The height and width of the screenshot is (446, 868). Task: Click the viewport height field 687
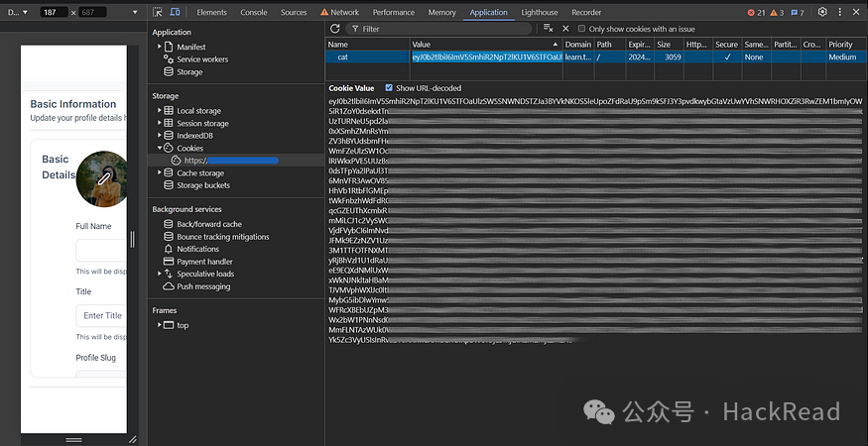click(x=92, y=12)
